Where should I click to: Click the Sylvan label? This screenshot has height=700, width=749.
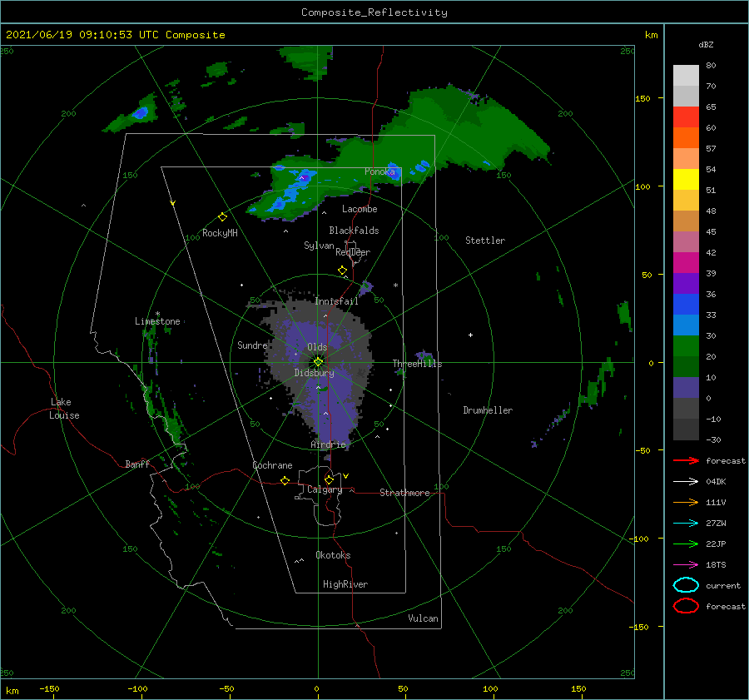point(319,246)
